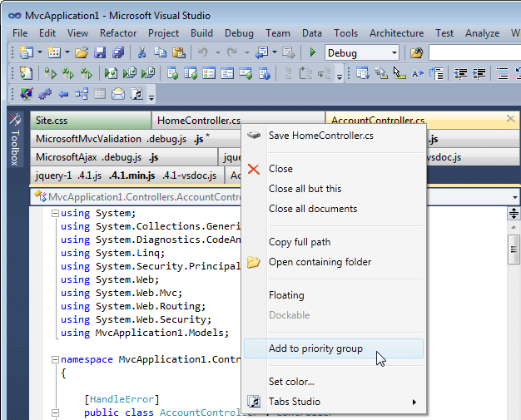Click the Tabs Studio music-note toolbar icon

click(x=136, y=94)
